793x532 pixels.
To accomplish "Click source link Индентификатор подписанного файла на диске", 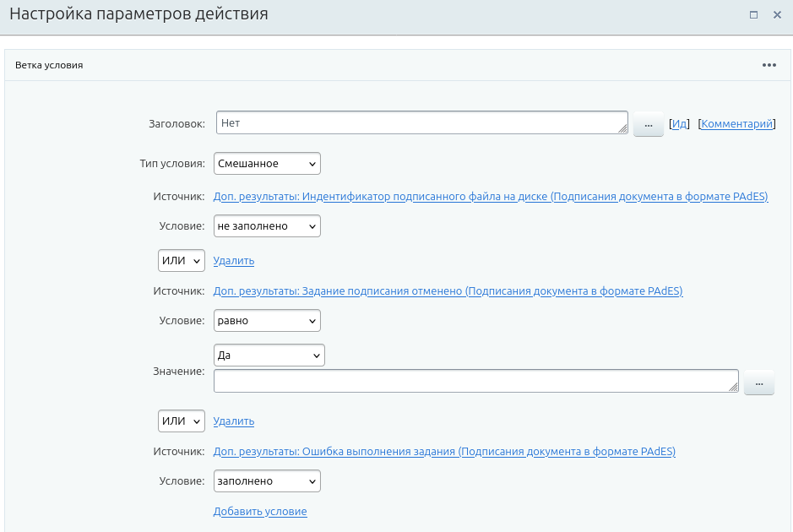I will click(x=490, y=197).
